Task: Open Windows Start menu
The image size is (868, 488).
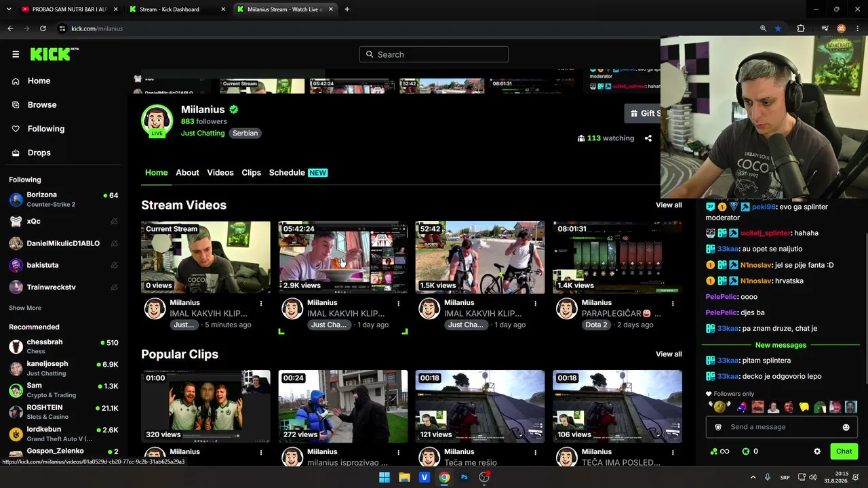Action: click(x=384, y=477)
